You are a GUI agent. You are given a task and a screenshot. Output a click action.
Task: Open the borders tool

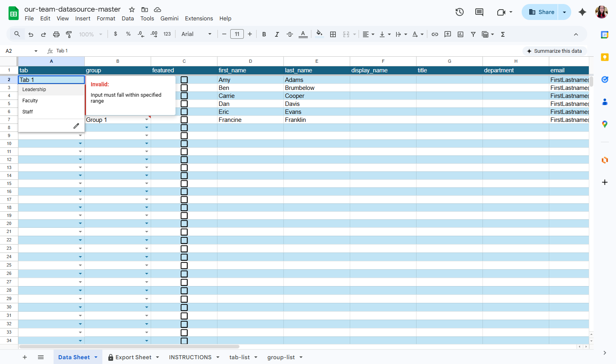tap(333, 34)
